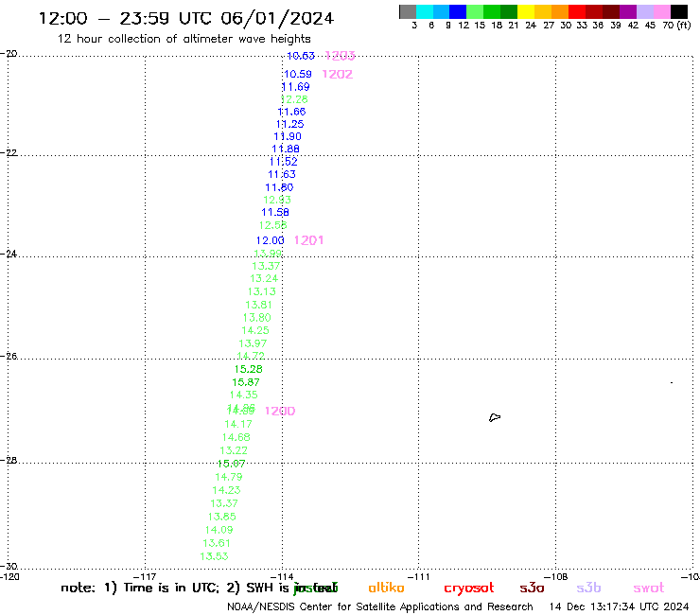Click the pink time stamp '1201'
This screenshot has width=700, height=615.
pyautogui.click(x=308, y=240)
